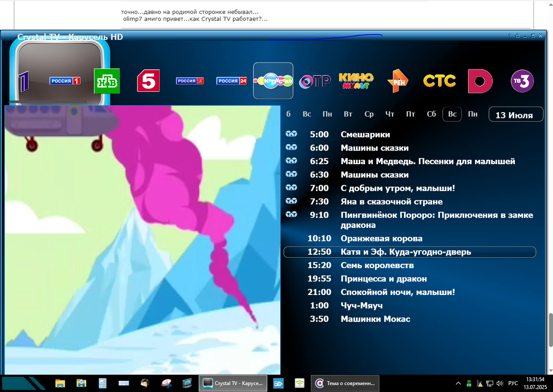Image resolution: width=553 pixels, height=392 pixels.
Task: Click the lock icon in title bar
Action: pos(517,36)
